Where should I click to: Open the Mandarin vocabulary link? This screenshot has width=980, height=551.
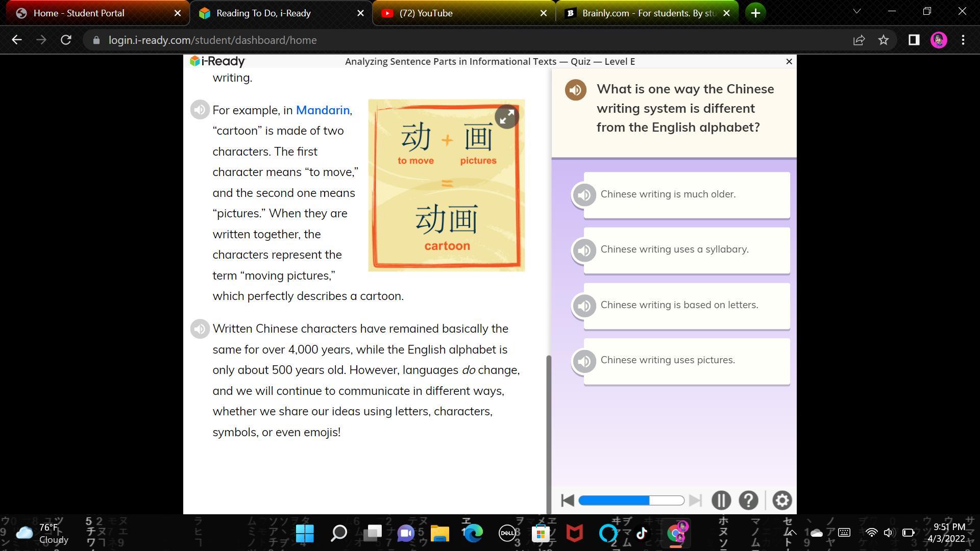(323, 110)
